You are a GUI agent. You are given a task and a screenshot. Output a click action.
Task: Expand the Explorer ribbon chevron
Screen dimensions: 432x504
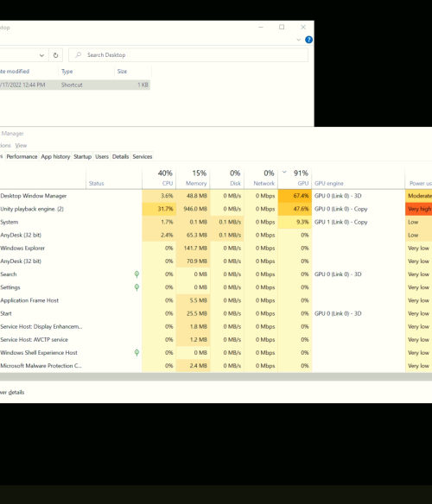[x=298, y=40]
